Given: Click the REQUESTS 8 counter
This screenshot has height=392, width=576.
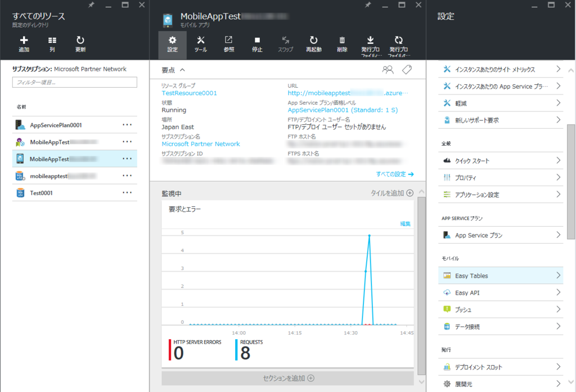Looking at the screenshot, I should tap(250, 350).
